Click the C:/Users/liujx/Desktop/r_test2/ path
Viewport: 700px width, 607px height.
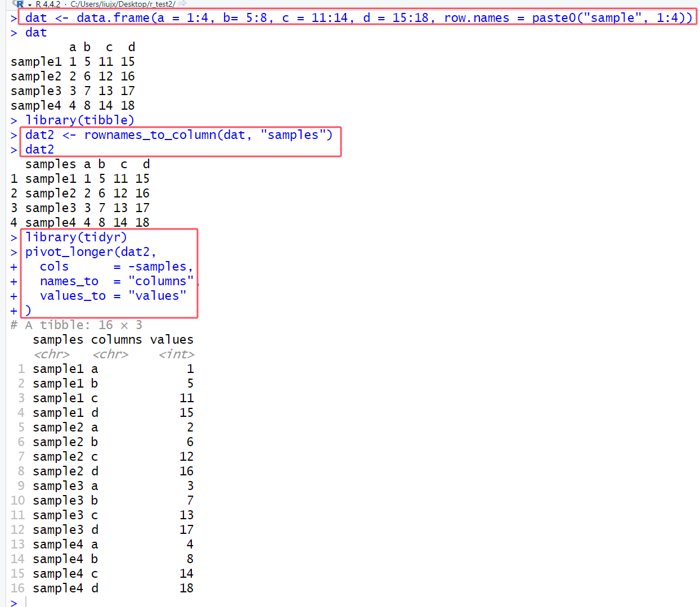click(123, 4)
